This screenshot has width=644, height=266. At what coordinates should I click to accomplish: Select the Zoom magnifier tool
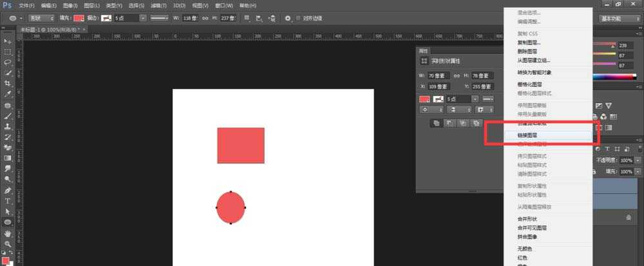click(8, 243)
